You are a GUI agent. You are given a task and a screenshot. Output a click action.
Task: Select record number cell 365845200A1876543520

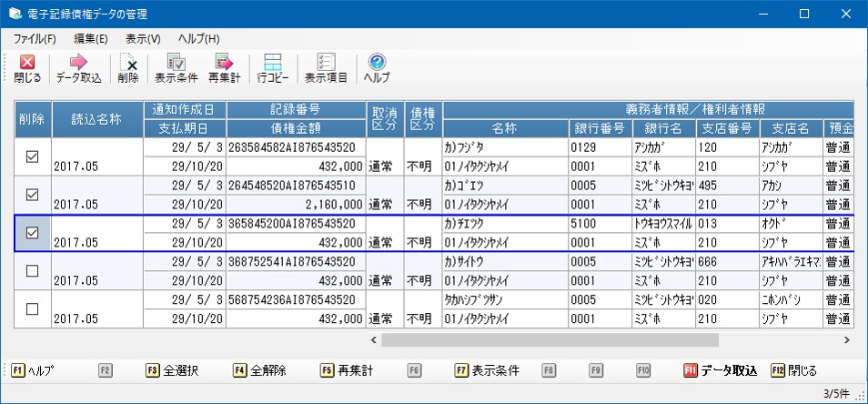(x=296, y=224)
